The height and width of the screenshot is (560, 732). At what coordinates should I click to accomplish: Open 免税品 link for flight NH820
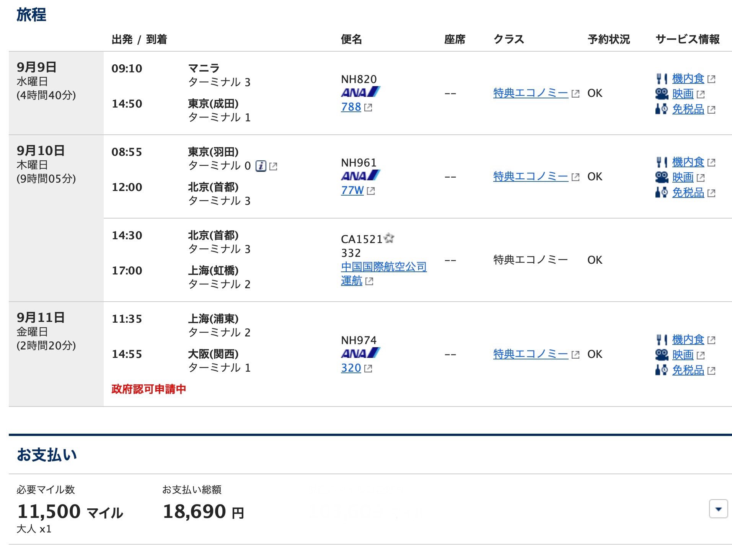[688, 109]
